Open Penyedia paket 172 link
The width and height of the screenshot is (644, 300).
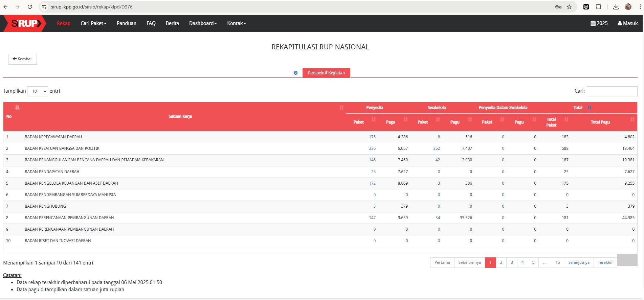372,183
